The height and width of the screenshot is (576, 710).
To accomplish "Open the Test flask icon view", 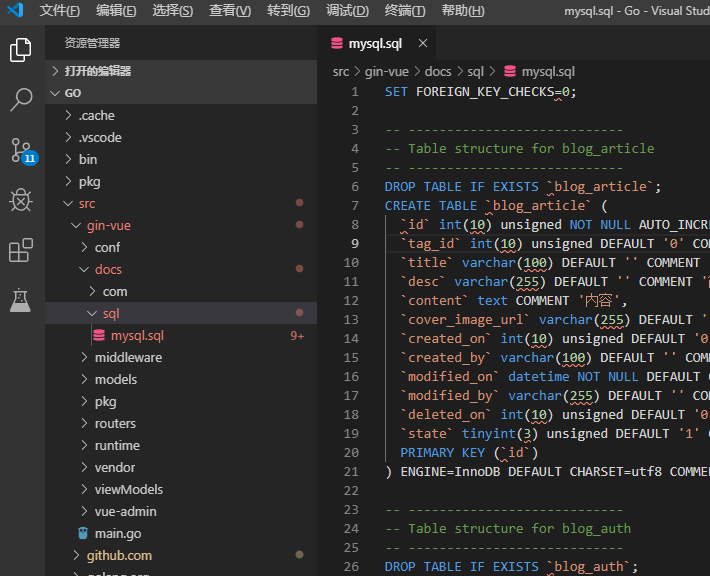I will 21,298.
